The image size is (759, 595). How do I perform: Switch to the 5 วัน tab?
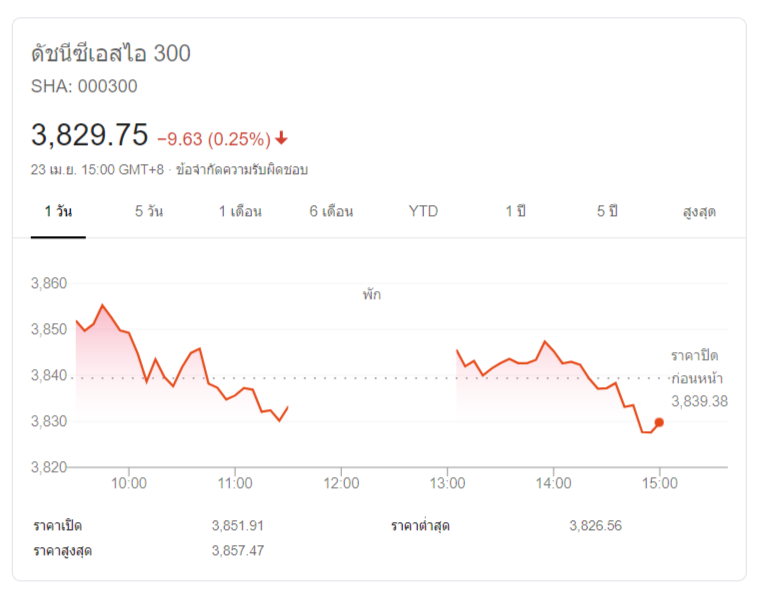point(148,212)
